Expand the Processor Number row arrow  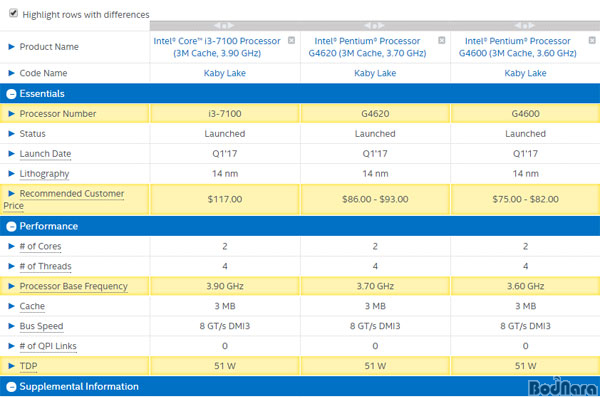11,114
